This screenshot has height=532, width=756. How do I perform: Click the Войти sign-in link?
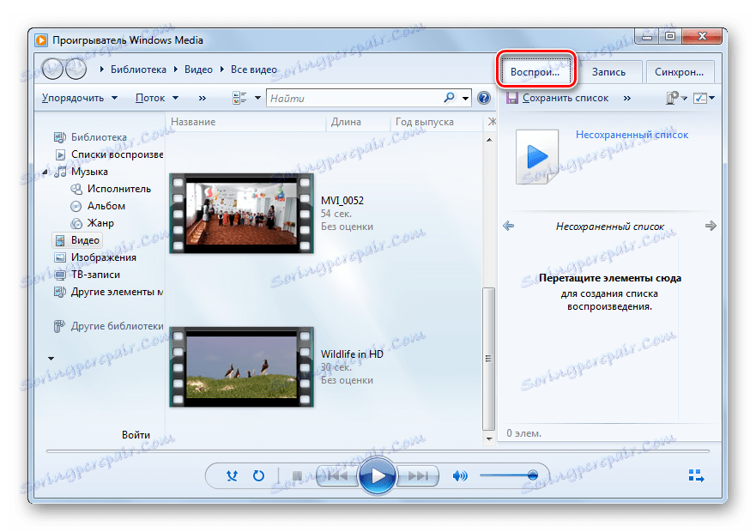click(x=136, y=434)
